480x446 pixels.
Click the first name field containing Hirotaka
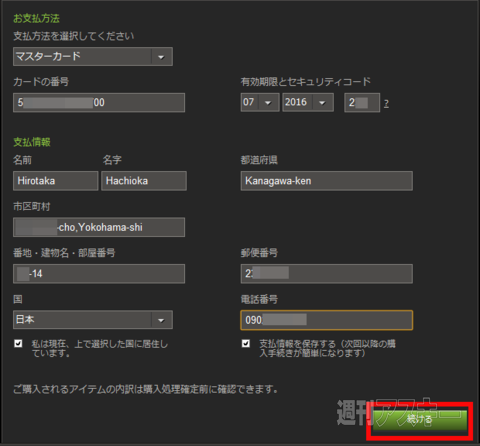pos(56,181)
